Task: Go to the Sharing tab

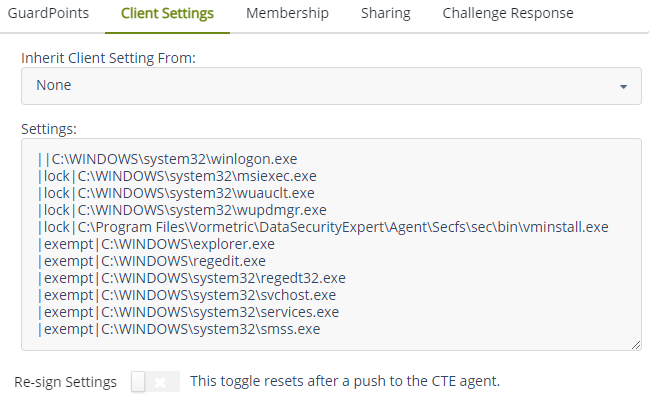Action: [x=385, y=14]
